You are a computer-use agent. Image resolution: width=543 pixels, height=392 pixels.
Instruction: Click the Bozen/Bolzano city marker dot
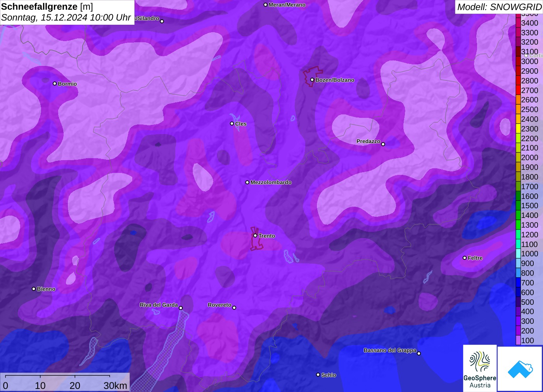(x=312, y=80)
